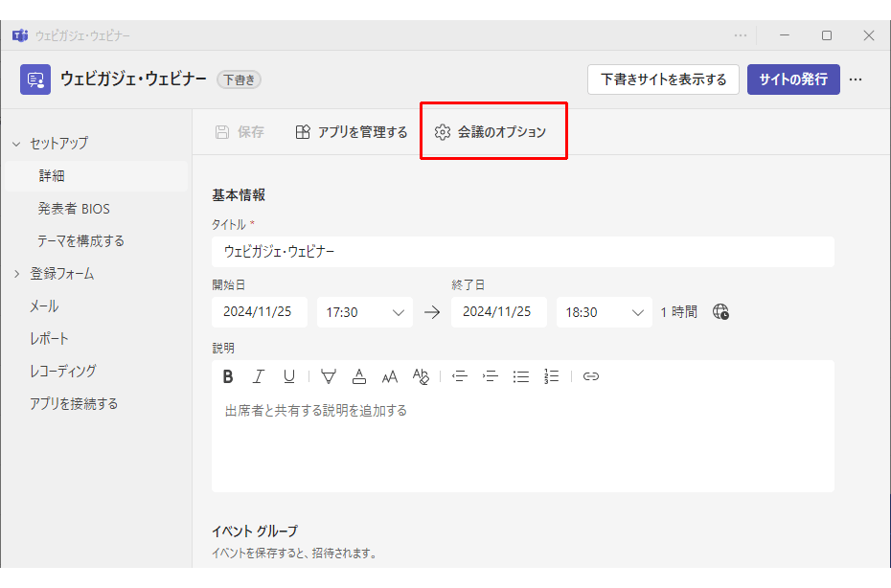Open the font color picker
Image resolution: width=891 pixels, height=588 pixels.
click(x=359, y=376)
